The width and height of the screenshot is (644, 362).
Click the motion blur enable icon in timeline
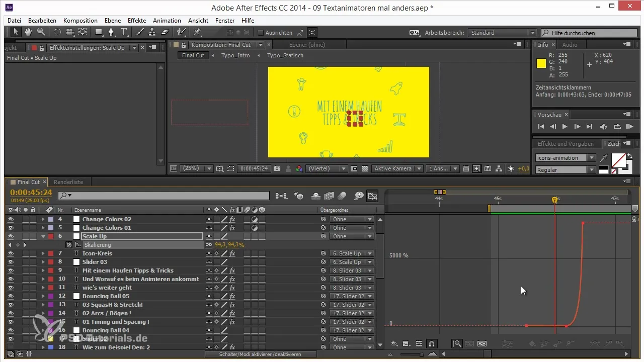pyautogui.click(x=342, y=195)
